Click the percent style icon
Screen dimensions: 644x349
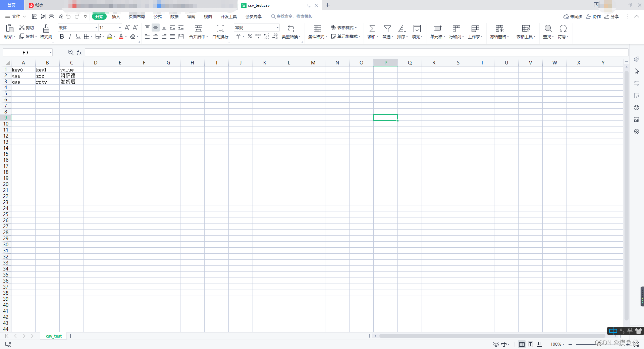pyautogui.click(x=250, y=36)
